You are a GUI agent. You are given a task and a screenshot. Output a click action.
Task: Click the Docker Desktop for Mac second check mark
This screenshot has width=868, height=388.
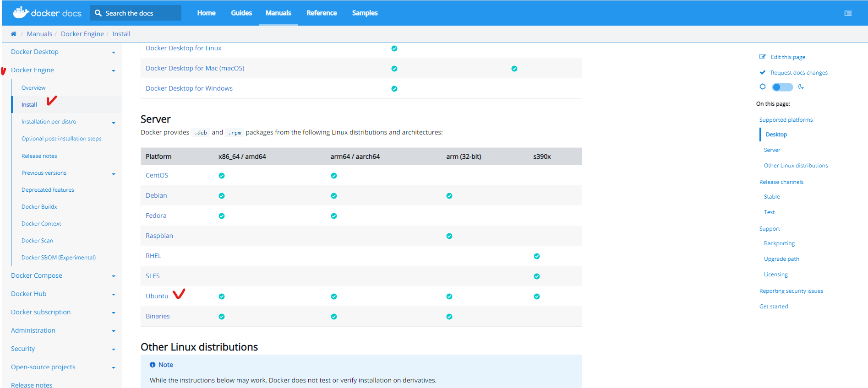514,69
